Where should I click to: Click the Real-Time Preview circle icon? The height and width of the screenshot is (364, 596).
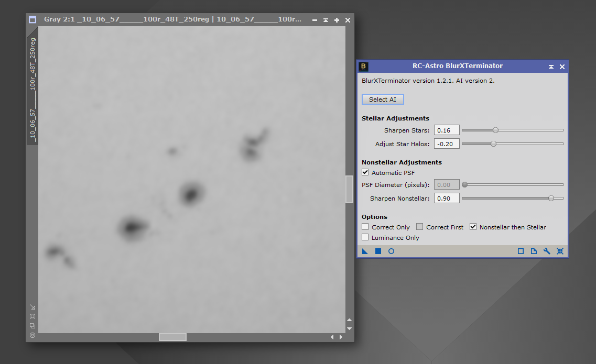[391, 251]
